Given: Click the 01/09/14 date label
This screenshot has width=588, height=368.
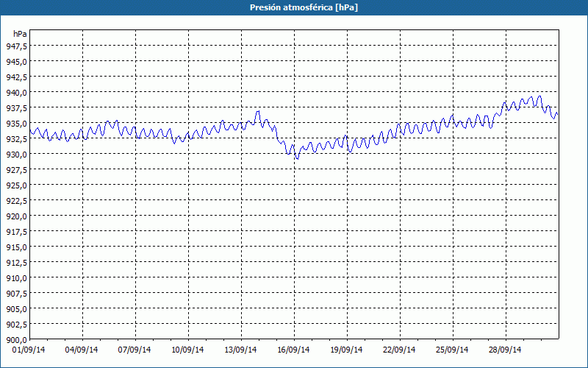Looking at the screenshot, I should pos(29,350).
